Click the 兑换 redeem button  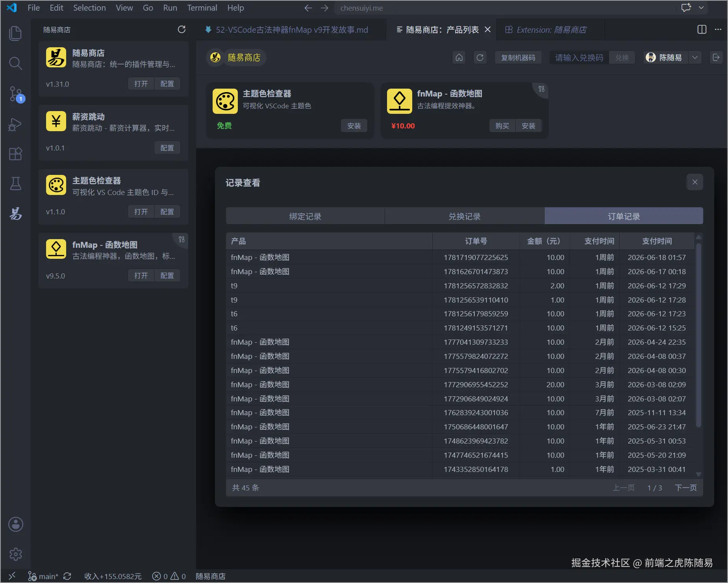pyautogui.click(x=622, y=58)
